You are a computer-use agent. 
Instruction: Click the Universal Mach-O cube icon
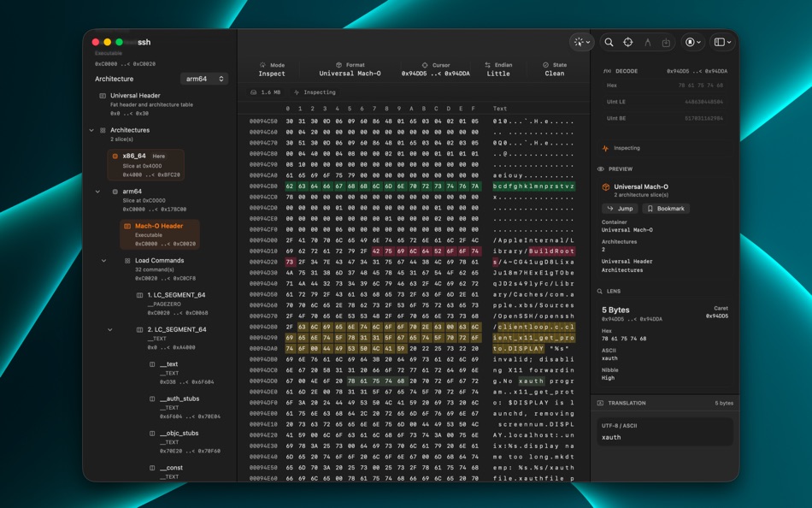606,187
